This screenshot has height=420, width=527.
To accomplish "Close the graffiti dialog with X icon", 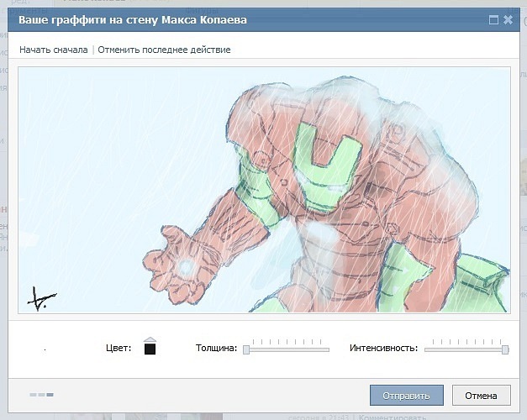I will point(508,20).
